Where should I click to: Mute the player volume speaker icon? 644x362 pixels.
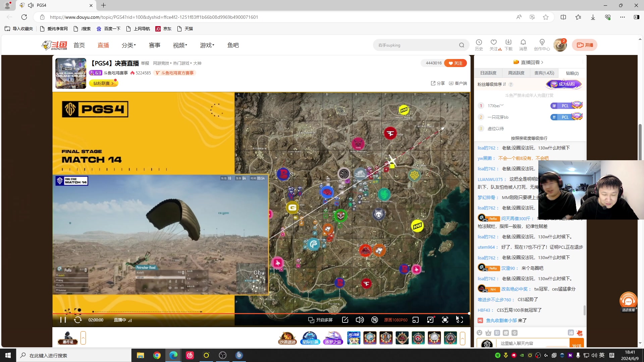click(x=360, y=320)
